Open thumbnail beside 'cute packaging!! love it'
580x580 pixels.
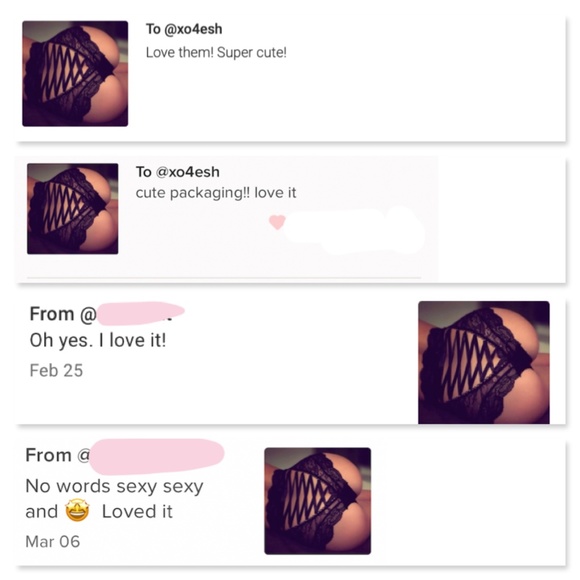click(x=72, y=209)
